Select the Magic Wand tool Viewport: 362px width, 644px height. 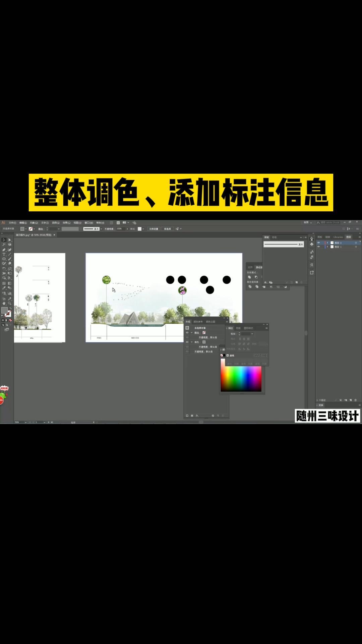pyautogui.click(x=4, y=245)
